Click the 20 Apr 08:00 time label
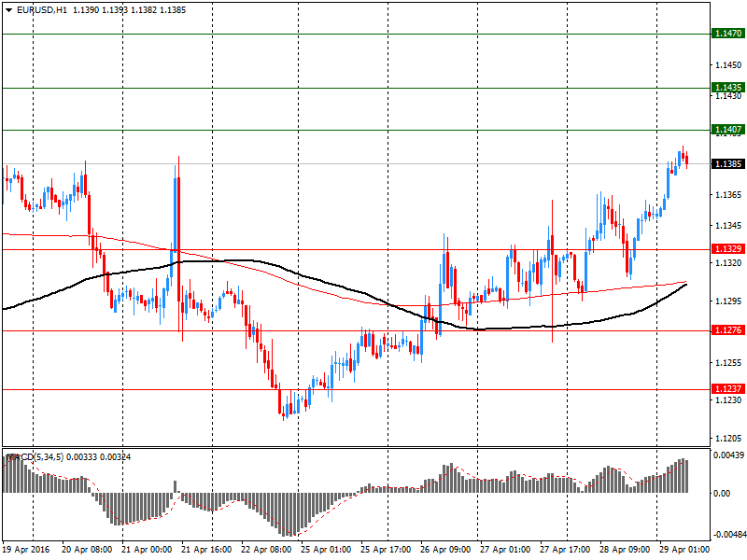Screen dimensions: 747x560 (x=87, y=550)
